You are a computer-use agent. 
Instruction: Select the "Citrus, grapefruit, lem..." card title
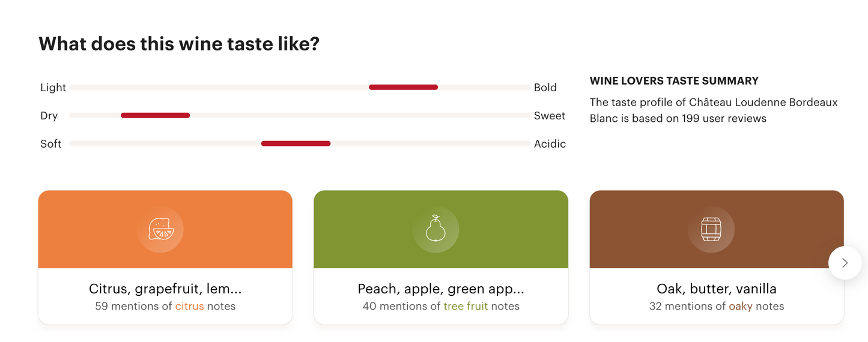pyautogui.click(x=165, y=289)
